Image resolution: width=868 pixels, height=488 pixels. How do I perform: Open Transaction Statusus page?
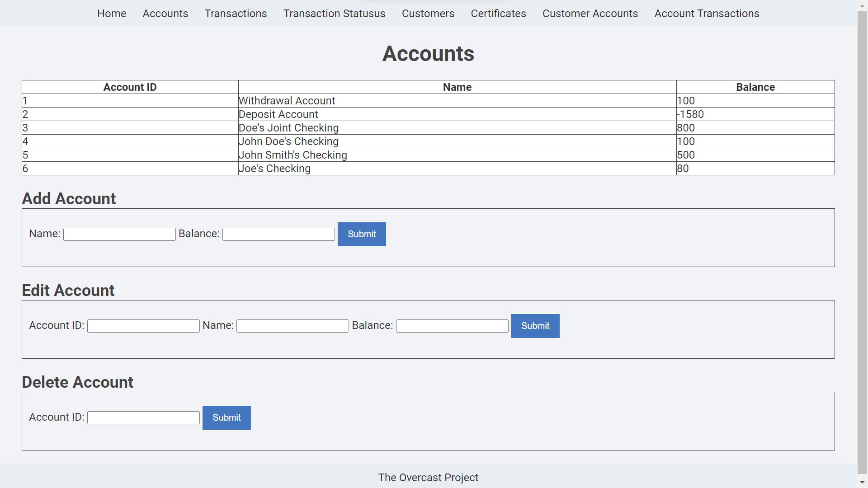tap(334, 14)
